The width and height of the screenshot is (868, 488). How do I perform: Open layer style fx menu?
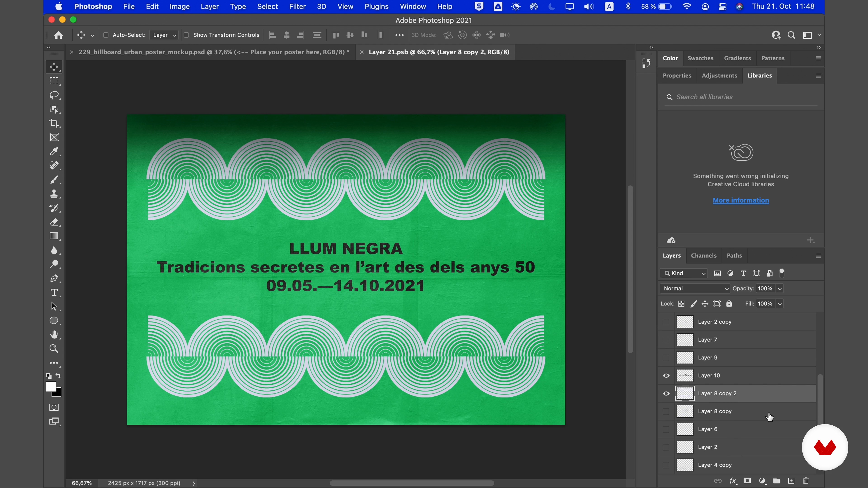pyautogui.click(x=733, y=481)
